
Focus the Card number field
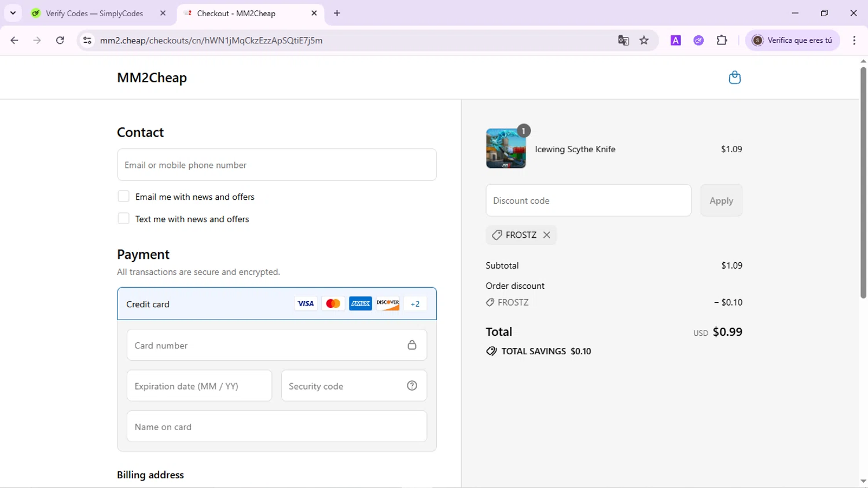(277, 345)
